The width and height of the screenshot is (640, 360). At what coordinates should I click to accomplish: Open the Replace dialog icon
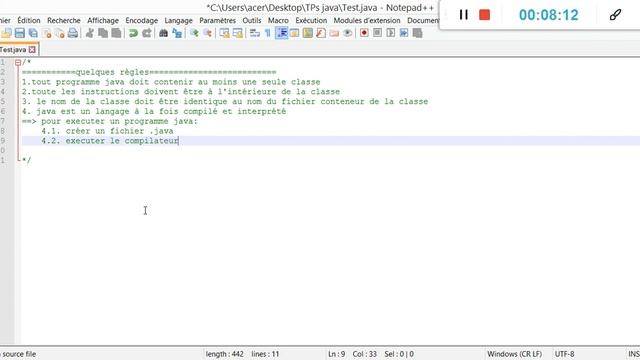177,33
